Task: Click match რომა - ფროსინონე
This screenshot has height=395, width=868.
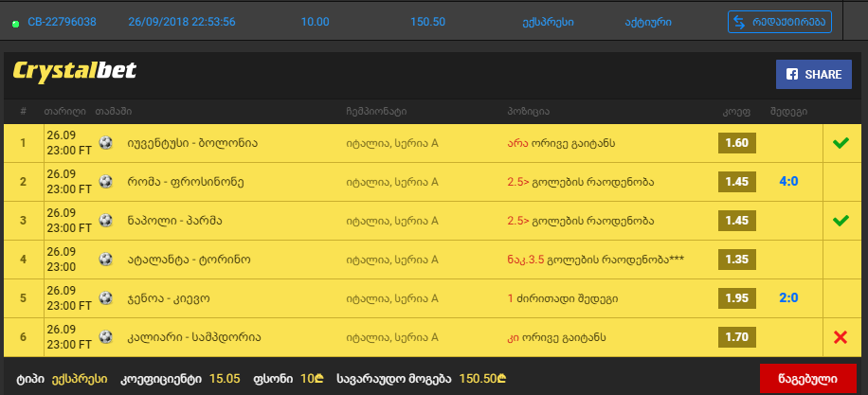Action: click(186, 182)
